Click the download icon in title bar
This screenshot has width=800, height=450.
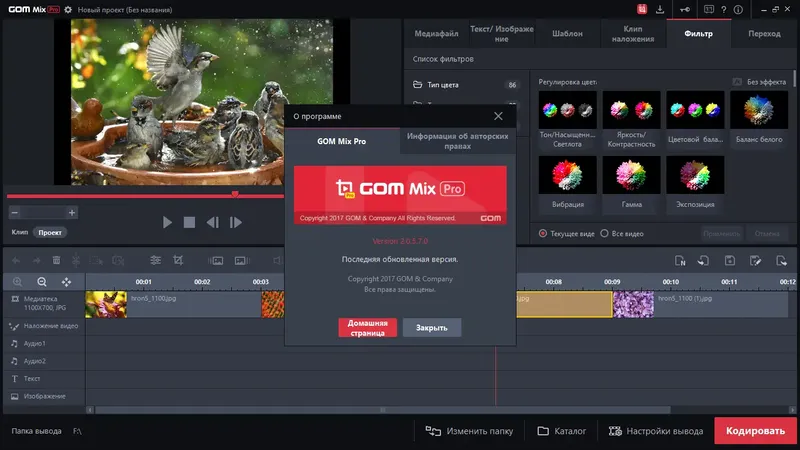(660, 9)
